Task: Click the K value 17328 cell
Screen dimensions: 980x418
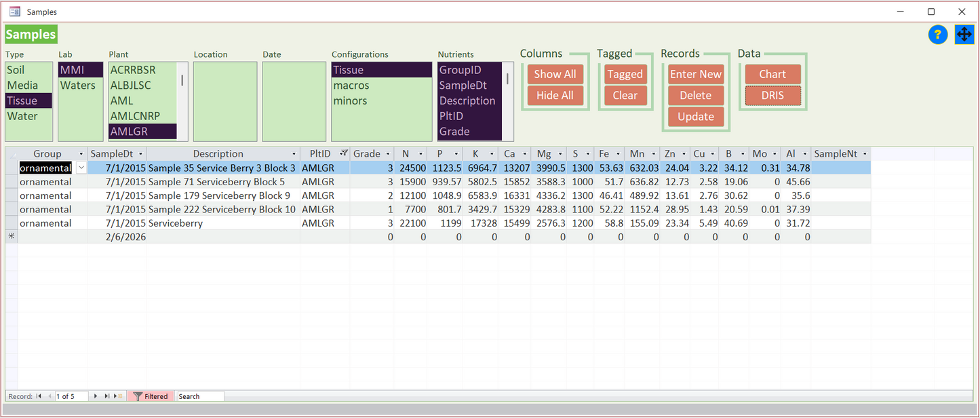Action: click(480, 223)
